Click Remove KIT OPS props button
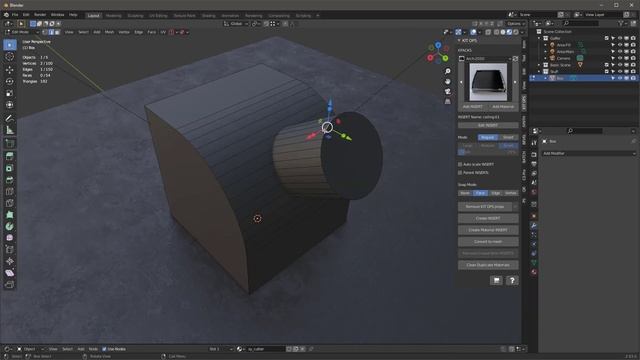Image resolution: width=640 pixels, height=360 pixels. (485, 207)
